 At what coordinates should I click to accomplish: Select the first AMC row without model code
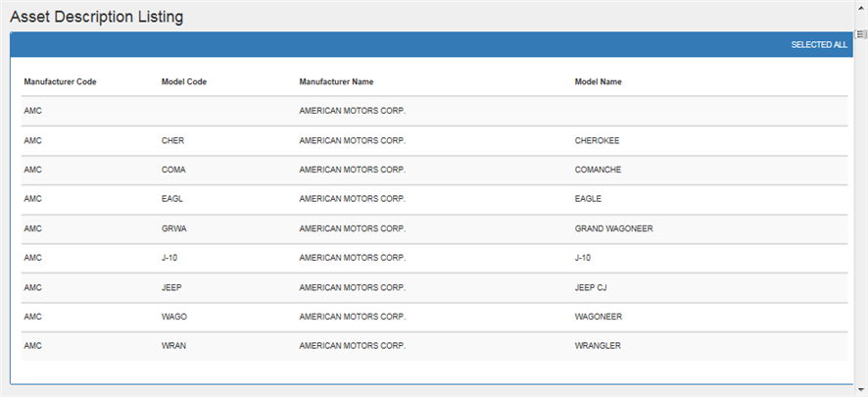[434, 112]
